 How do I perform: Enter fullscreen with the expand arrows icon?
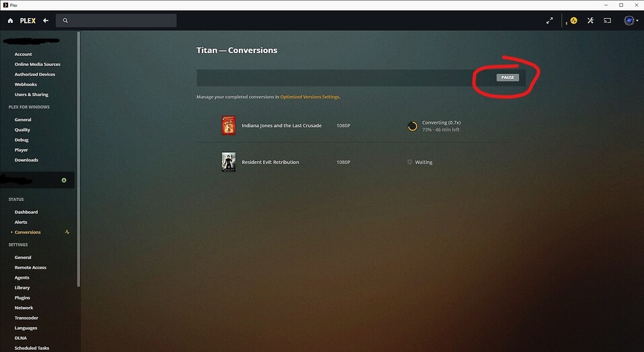[x=550, y=21]
